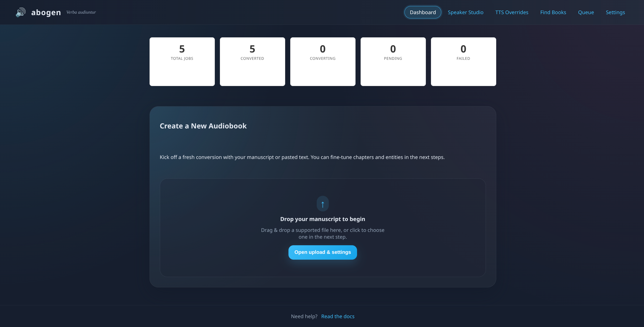Click the abogen speaker logo icon
The height and width of the screenshot is (327, 644).
(x=20, y=12)
